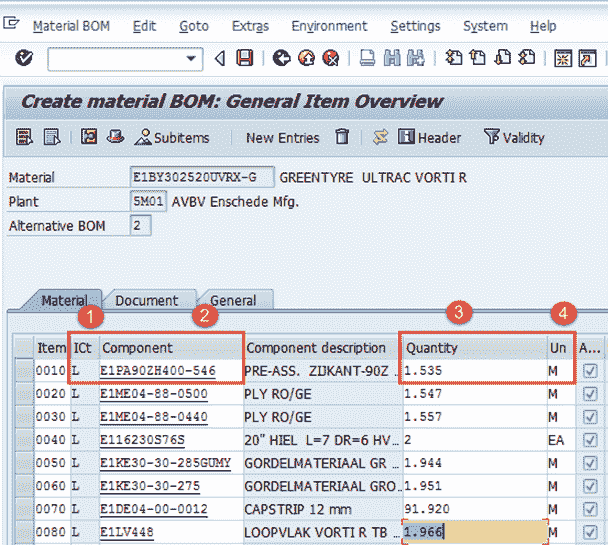Select row 0040 using its row selector
608x545 pixels.
click(x=24, y=440)
